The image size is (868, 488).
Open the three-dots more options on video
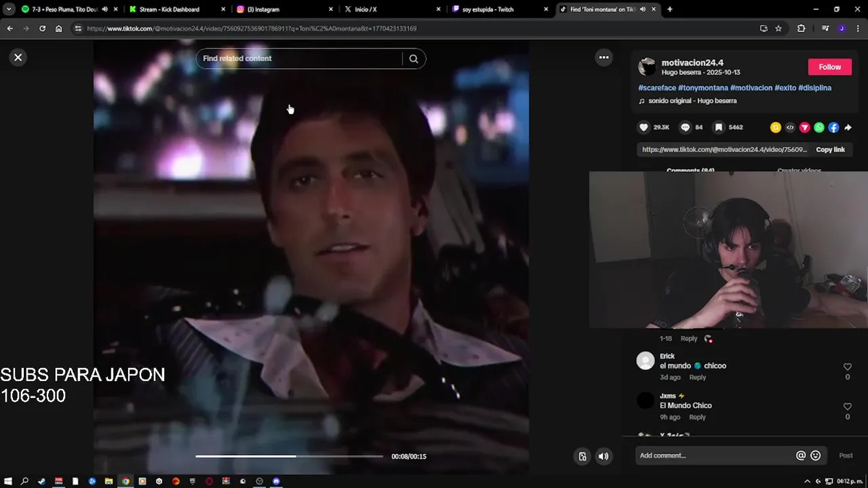click(604, 58)
